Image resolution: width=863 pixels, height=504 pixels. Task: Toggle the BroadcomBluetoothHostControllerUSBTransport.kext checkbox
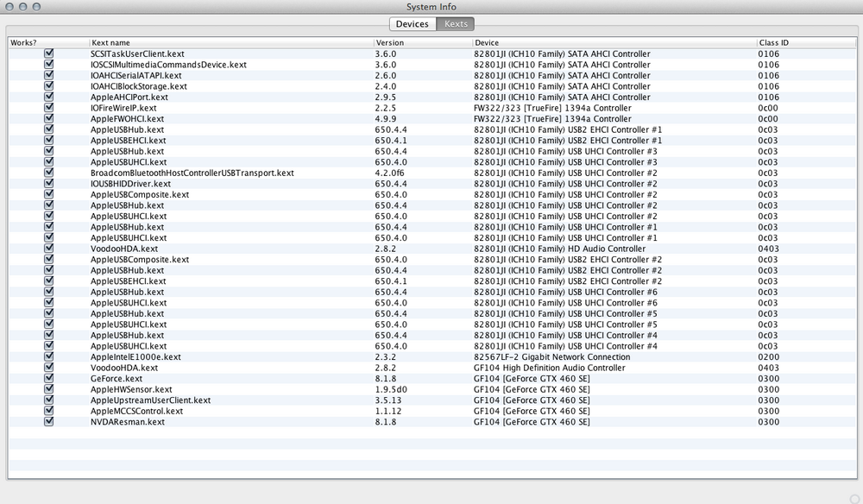(x=49, y=173)
